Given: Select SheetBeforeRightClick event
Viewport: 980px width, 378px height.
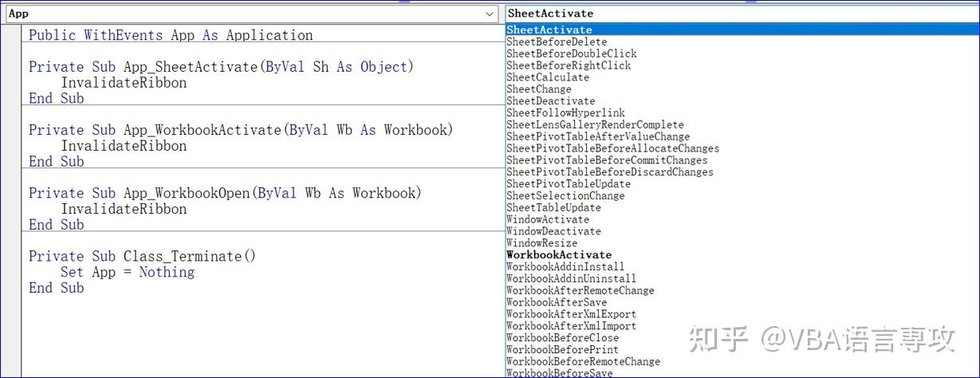Looking at the screenshot, I should coord(568,65).
